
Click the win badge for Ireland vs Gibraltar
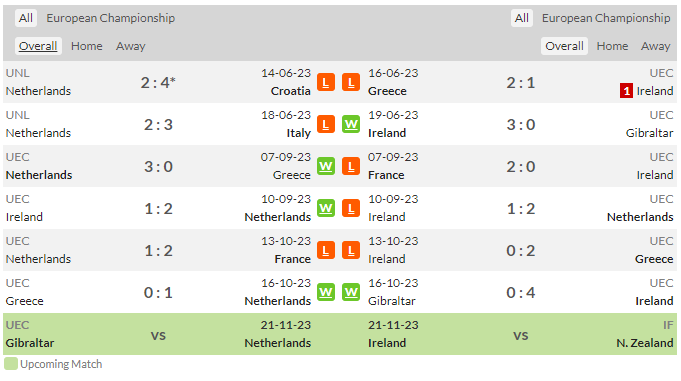(351, 124)
